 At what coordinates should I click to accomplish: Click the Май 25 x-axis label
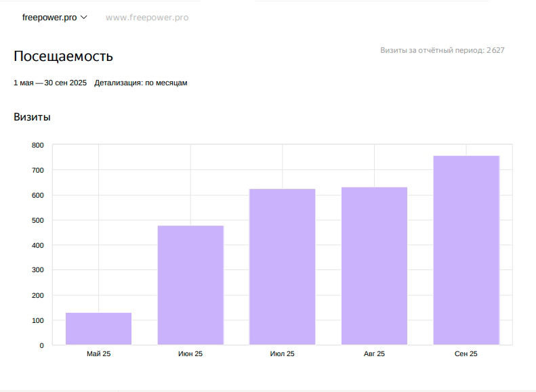[98, 354]
